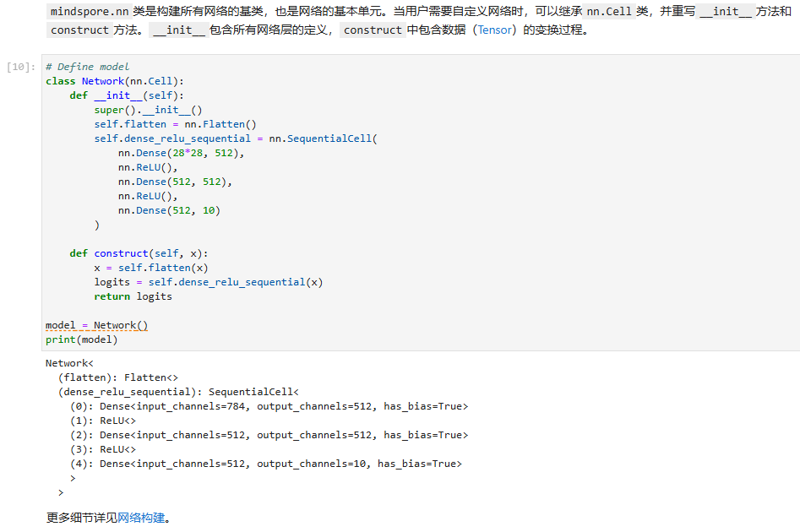
Task: Click output line 'Network<'
Action: (69, 363)
